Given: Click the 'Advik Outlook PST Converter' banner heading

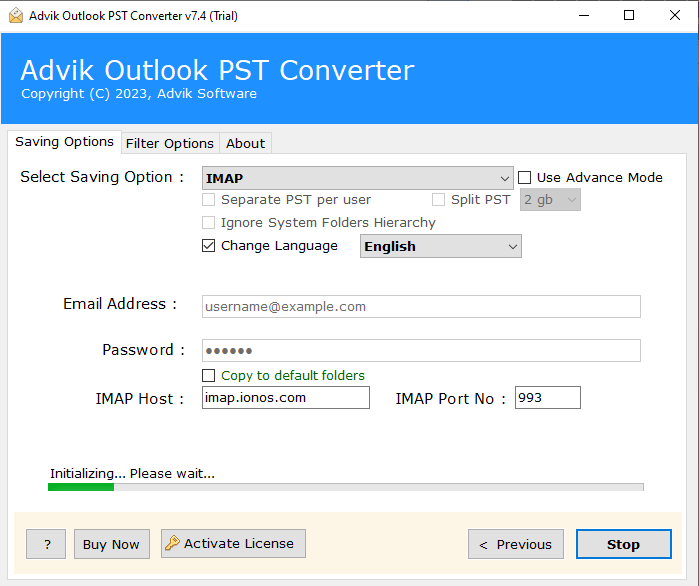Looking at the screenshot, I should (218, 70).
